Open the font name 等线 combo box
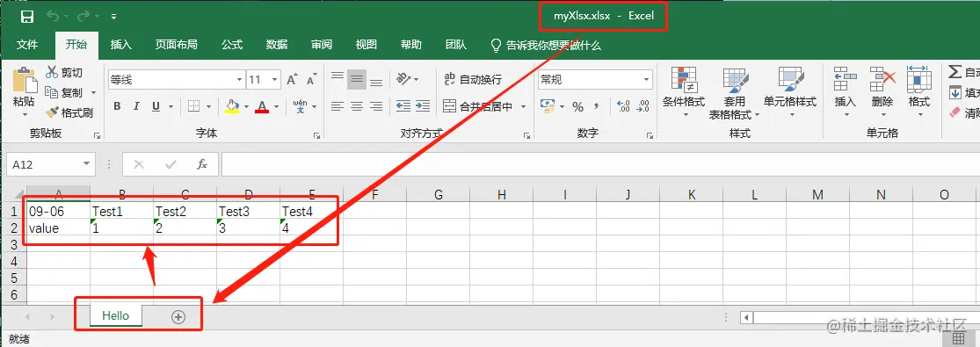 pos(177,80)
